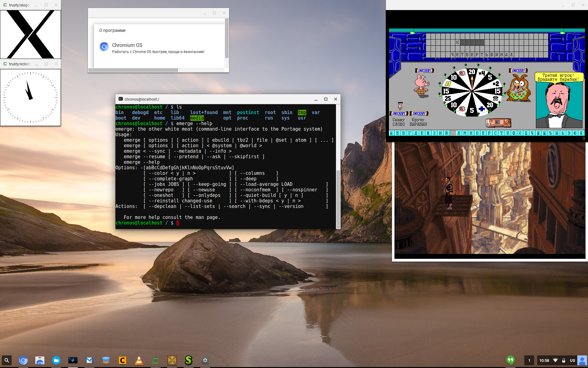This screenshot has height=368, width=588.
Task: Click 'emerge --help' command text
Action: click(194, 124)
